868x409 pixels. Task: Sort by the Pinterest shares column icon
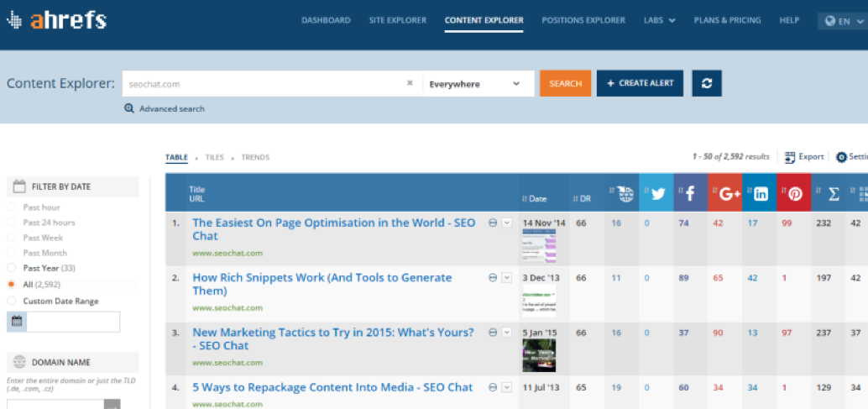coord(794,193)
